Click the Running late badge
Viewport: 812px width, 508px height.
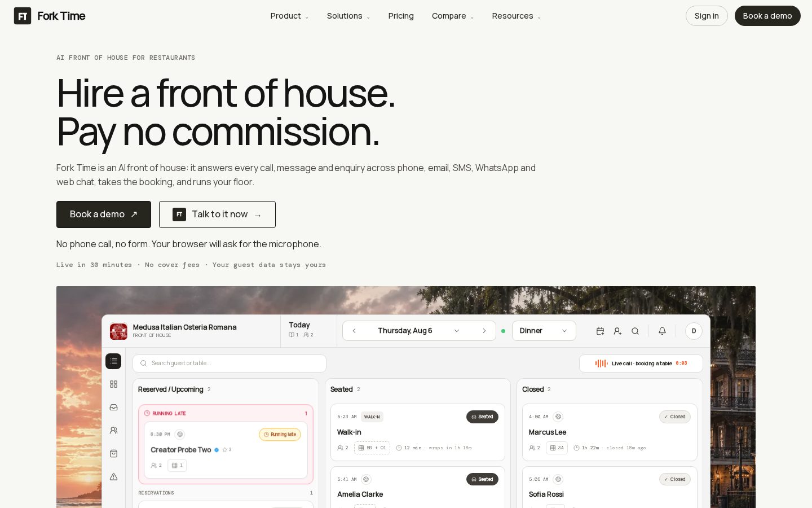(280, 435)
